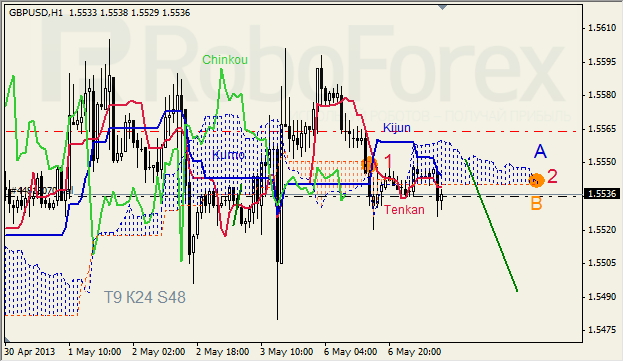The height and width of the screenshot is (362, 624).
Task: Click the orange dot marker beside number 1
Action: 369,163
